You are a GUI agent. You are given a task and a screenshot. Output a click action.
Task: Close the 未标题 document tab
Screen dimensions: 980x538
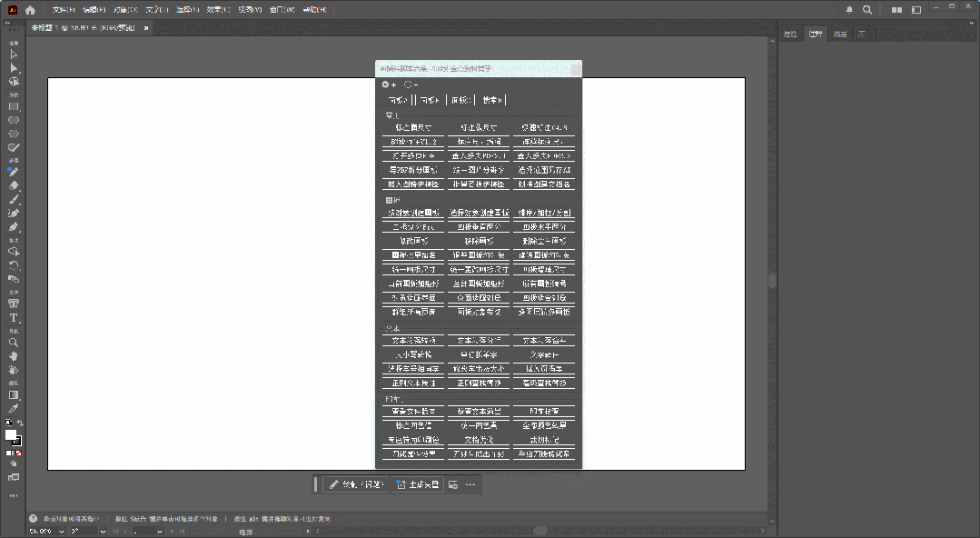pyautogui.click(x=146, y=28)
